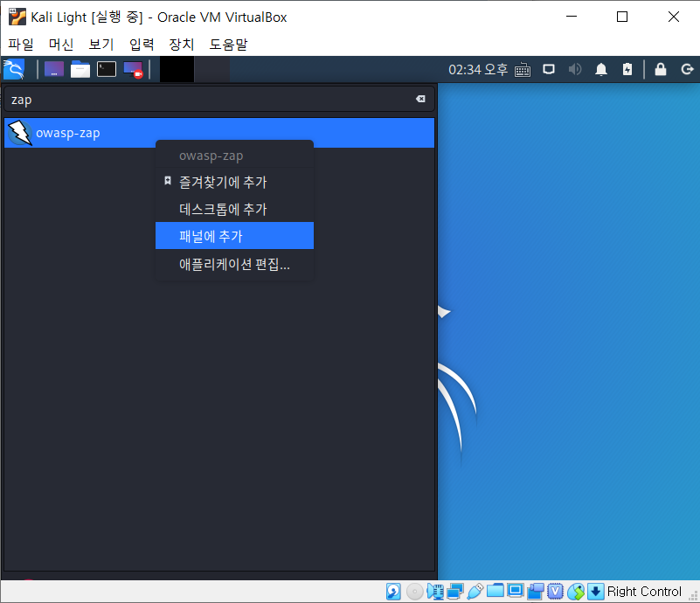The height and width of the screenshot is (603, 700).
Task: Open the 보기 VirtualBox menu
Action: (101, 45)
